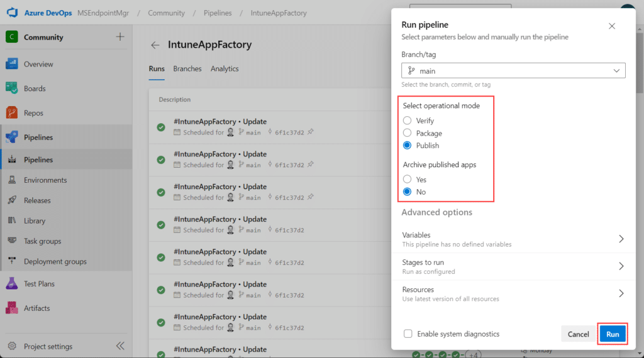Click the Community breadcrumb link
Image resolution: width=644 pixels, height=358 pixels.
coord(166,13)
